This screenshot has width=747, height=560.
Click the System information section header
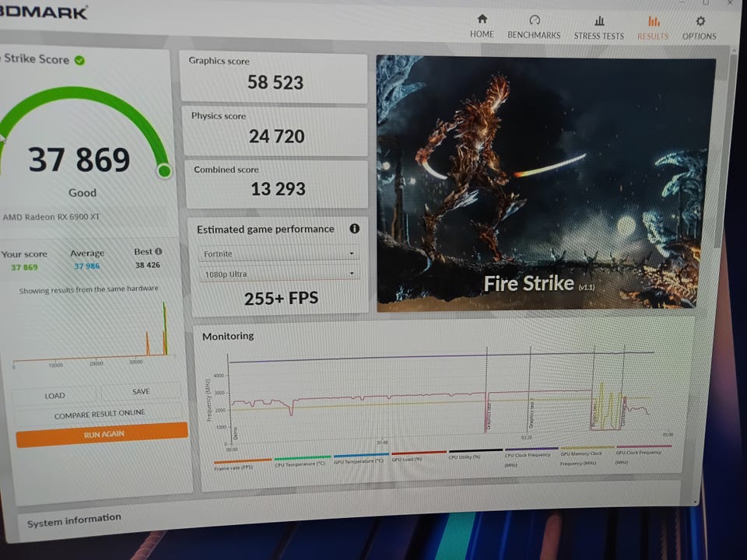click(74, 520)
